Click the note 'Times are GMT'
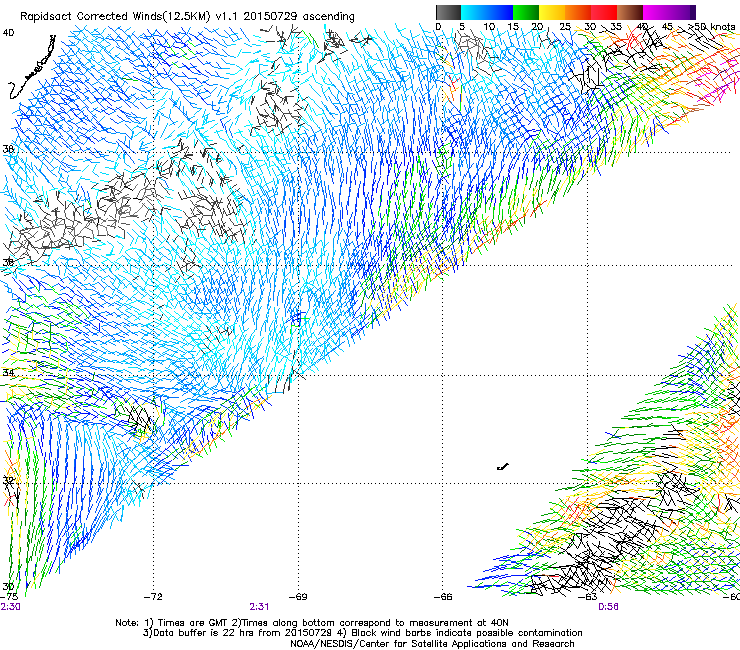Viewport: 740px width, 650px height. click(192, 623)
